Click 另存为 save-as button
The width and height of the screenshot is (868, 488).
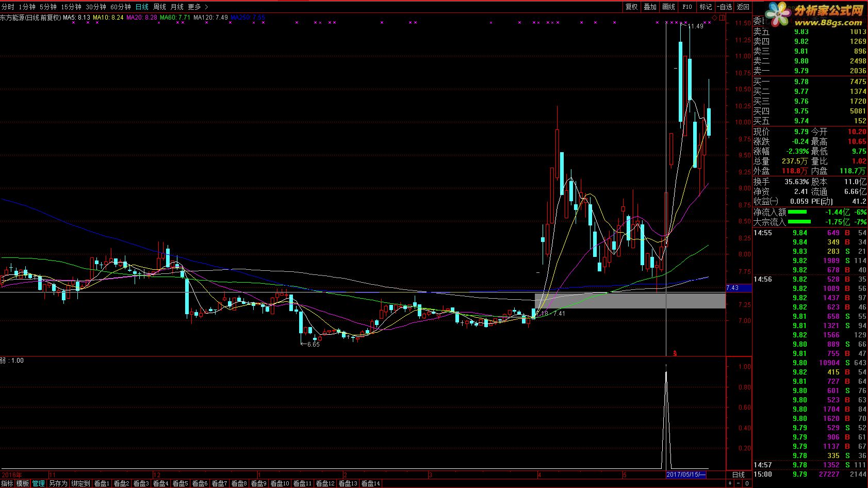click(x=58, y=483)
